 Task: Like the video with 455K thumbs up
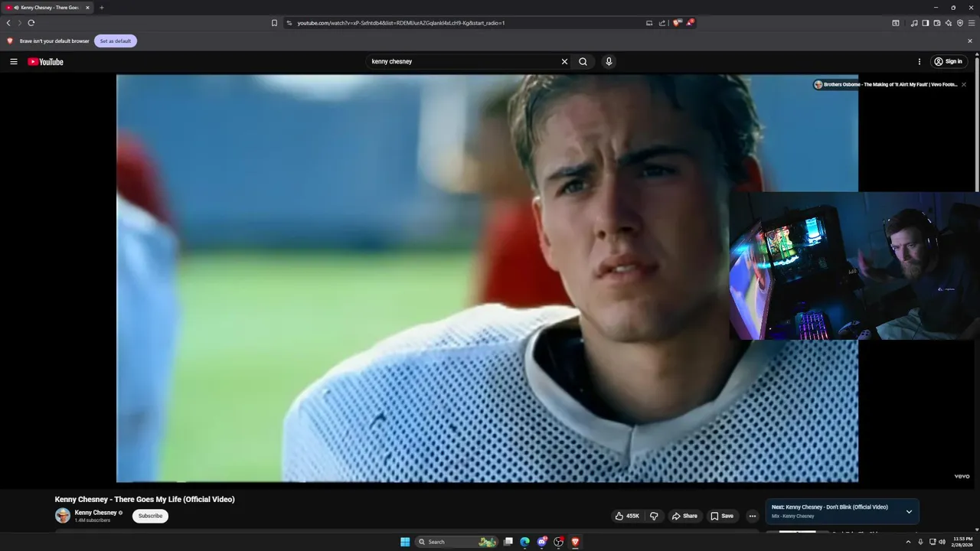point(627,516)
